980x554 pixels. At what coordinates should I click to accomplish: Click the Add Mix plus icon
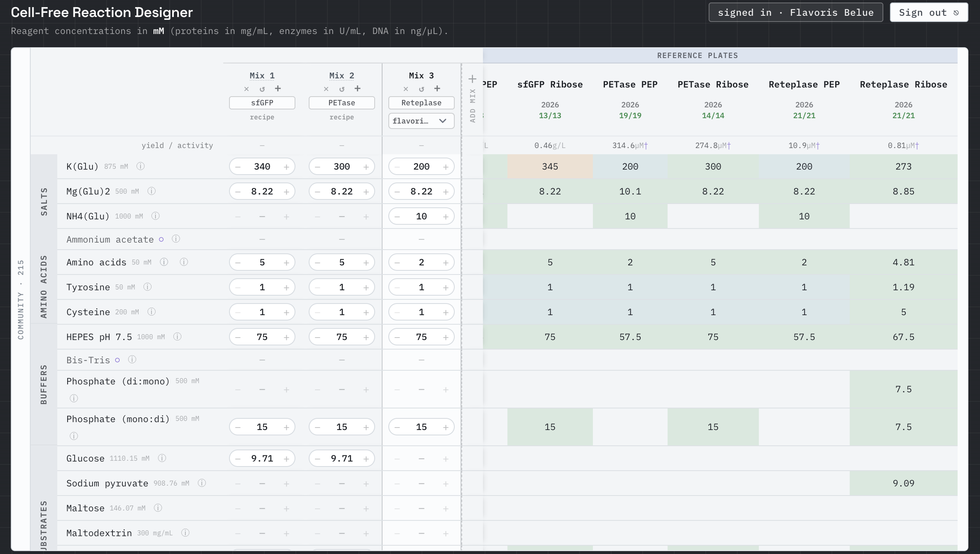tap(473, 79)
